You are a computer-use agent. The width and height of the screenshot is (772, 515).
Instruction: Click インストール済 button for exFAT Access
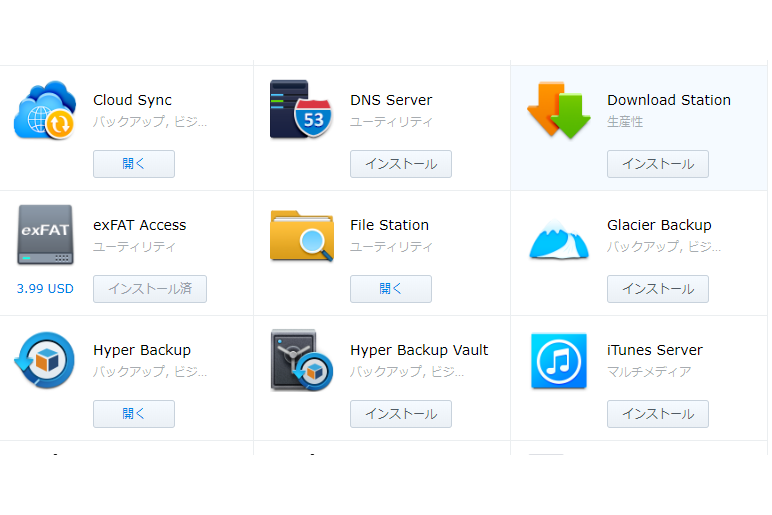(x=150, y=289)
